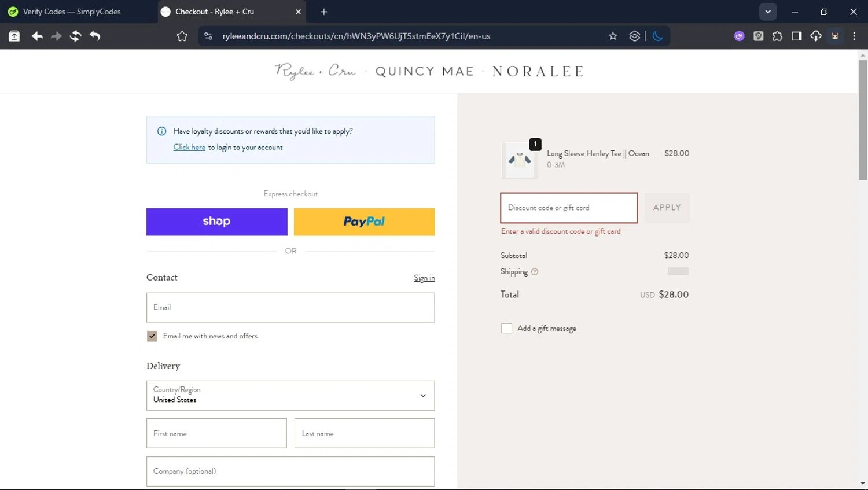The height and width of the screenshot is (490, 868).
Task: Click the browser back arrow
Action: point(37,36)
